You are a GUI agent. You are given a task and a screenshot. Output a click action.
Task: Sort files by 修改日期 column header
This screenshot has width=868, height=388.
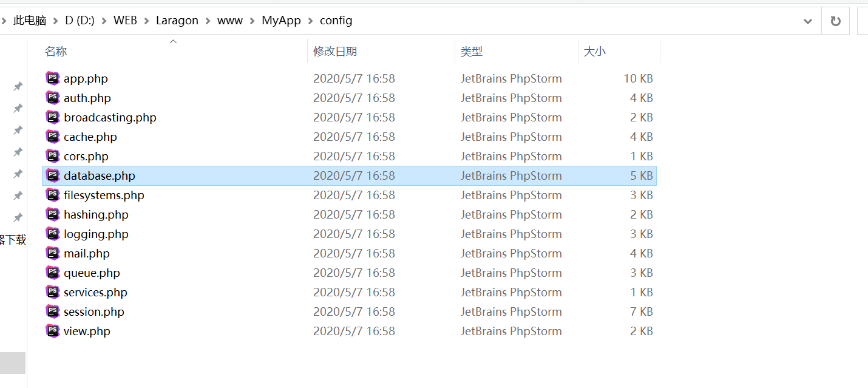(335, 52)
